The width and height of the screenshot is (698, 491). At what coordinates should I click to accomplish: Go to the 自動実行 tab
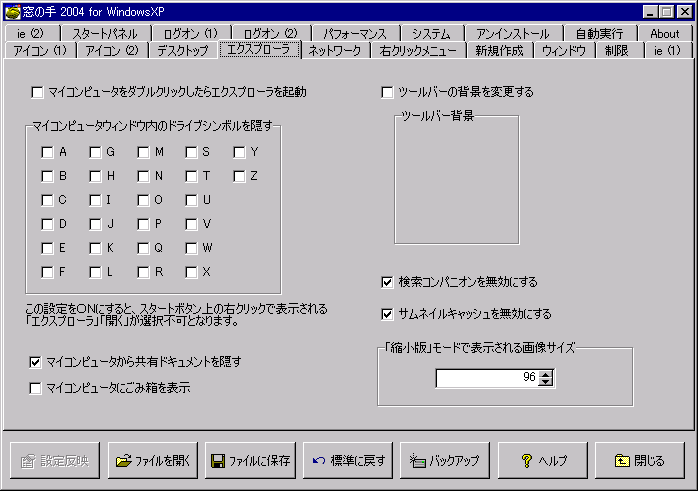tap(600, 34)
